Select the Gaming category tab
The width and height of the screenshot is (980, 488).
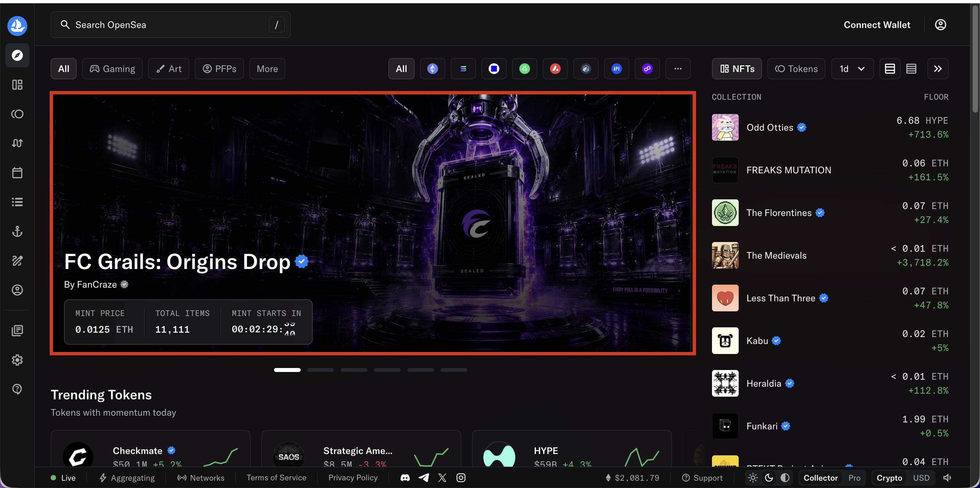(x=112, y=68)
